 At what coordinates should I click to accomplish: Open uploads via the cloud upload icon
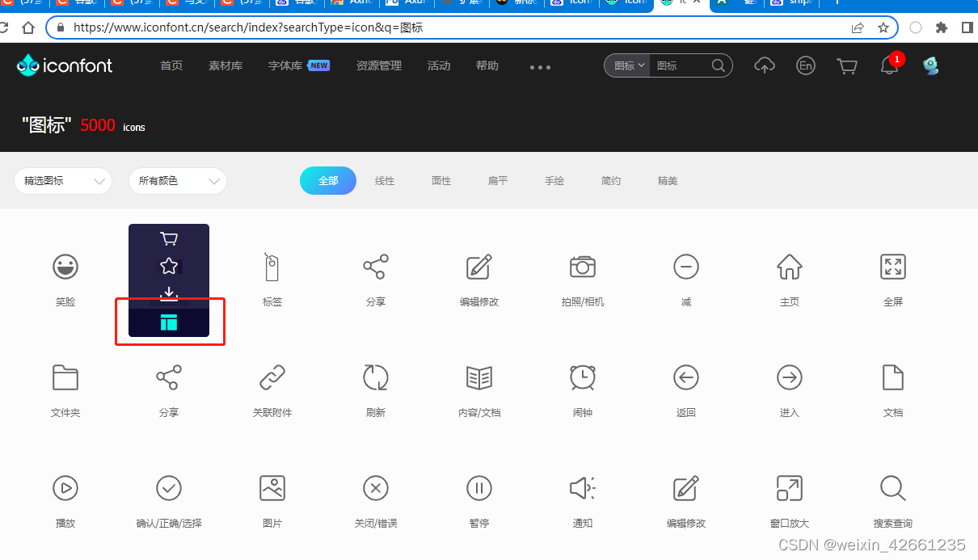tap(765, 65)
